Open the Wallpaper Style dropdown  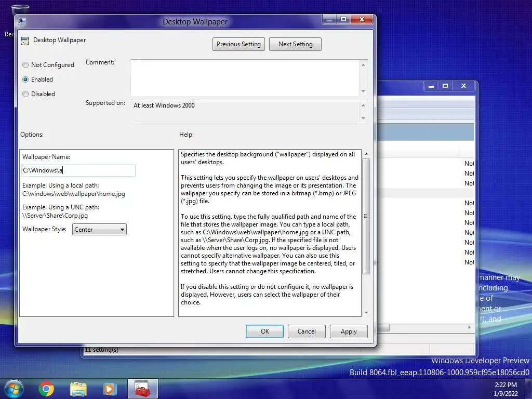(99, 229)
